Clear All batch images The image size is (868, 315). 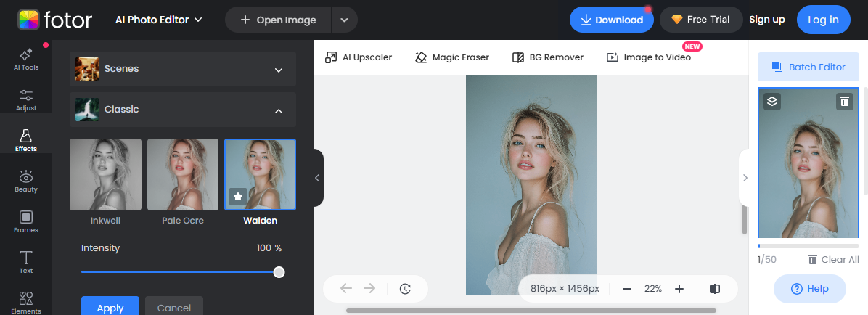point(833,260)
